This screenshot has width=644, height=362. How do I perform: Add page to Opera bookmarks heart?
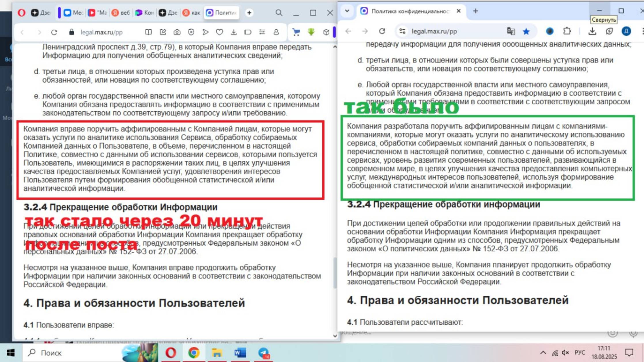click(x=220, y=32)
